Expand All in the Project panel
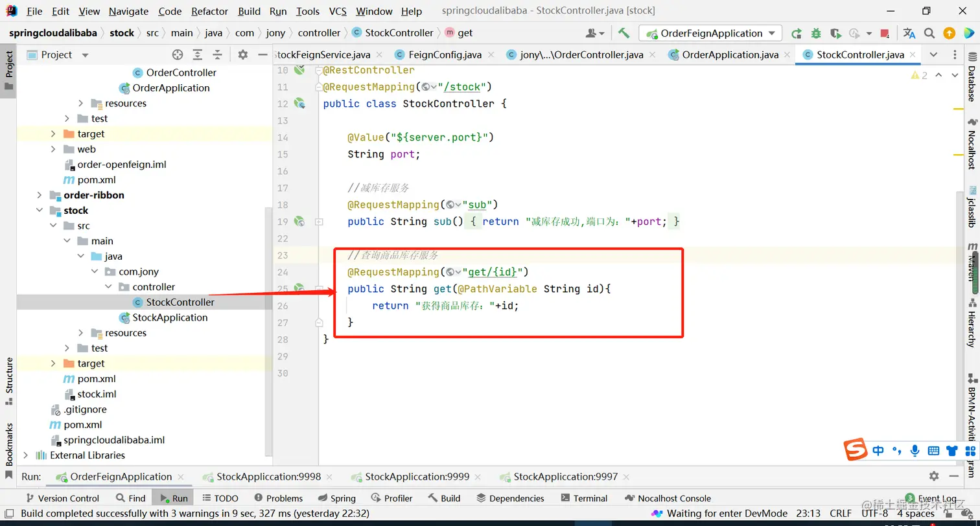The width and height of the screenshot is (980, 526). [x=198, y=54]
